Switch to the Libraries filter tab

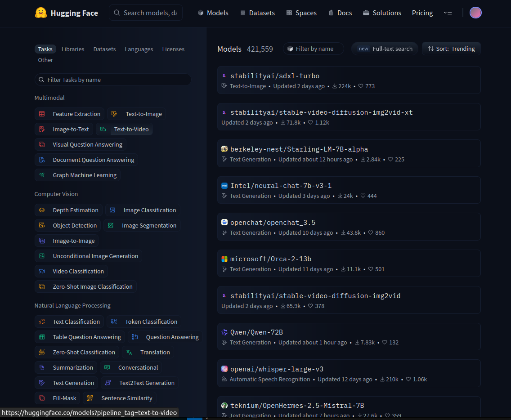[x=73, y=49]
